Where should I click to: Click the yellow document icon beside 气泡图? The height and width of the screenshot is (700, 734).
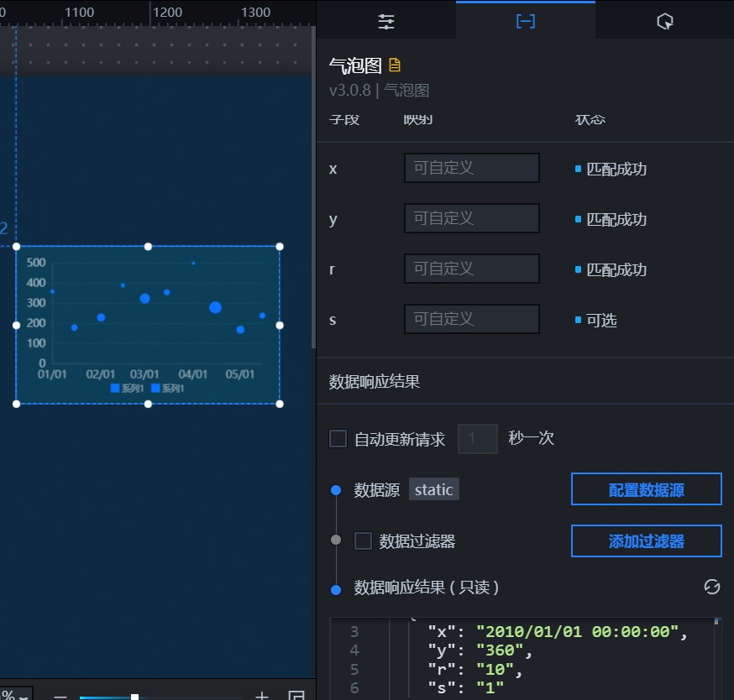tap(395, 65)
